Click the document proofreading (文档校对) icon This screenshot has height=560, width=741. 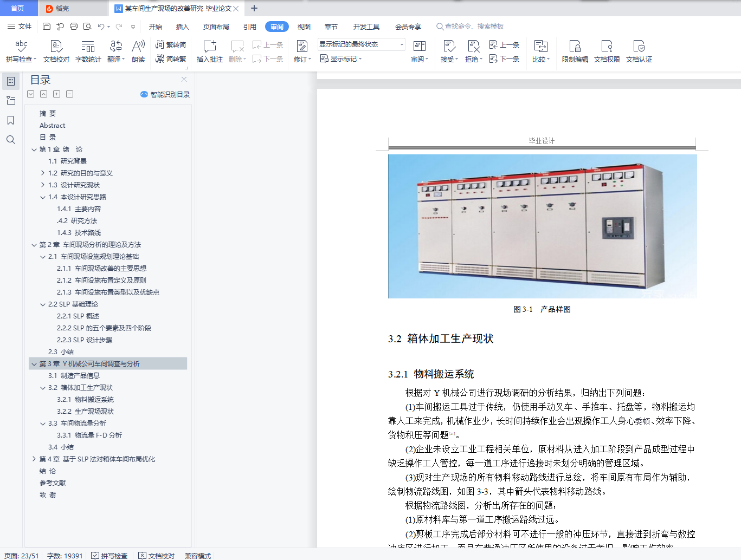click(56, 51)
